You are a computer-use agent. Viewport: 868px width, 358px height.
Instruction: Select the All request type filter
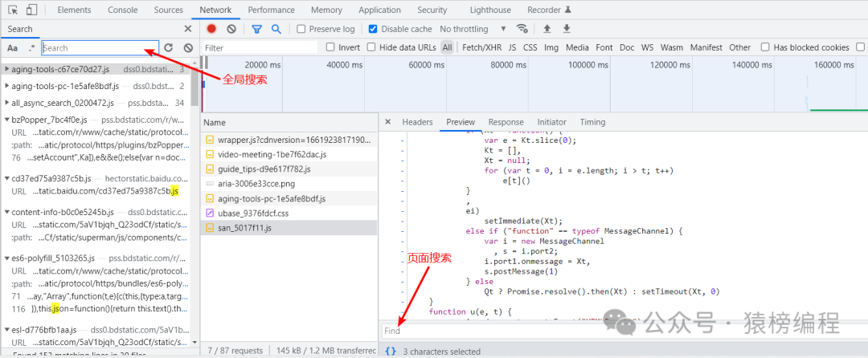447,47
